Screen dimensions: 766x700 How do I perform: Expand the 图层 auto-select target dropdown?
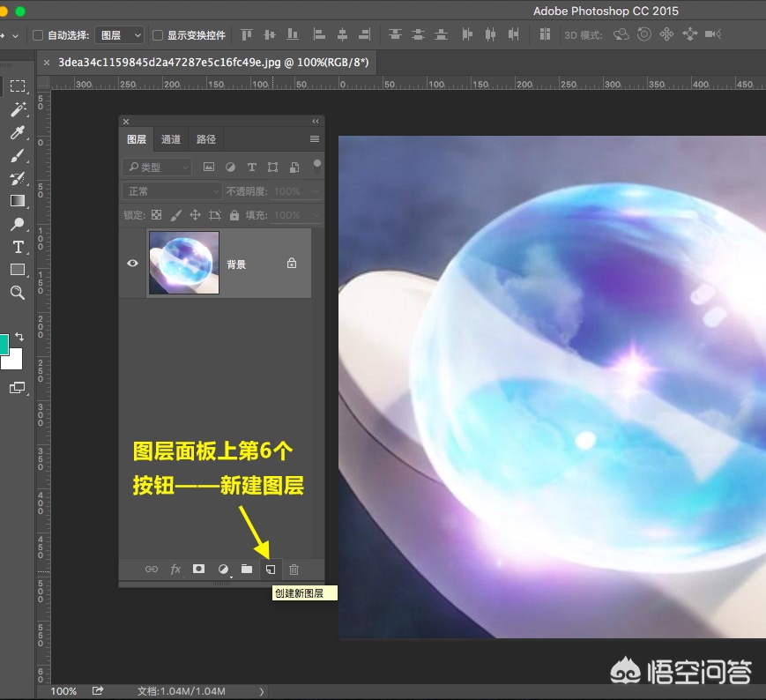(120, 35)
